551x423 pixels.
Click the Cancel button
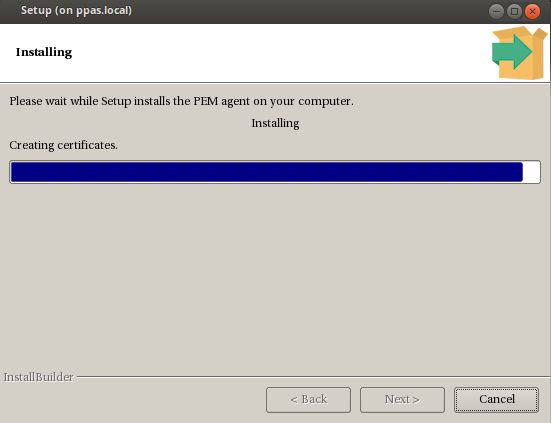pyautogui.click(x=496, y=400)
